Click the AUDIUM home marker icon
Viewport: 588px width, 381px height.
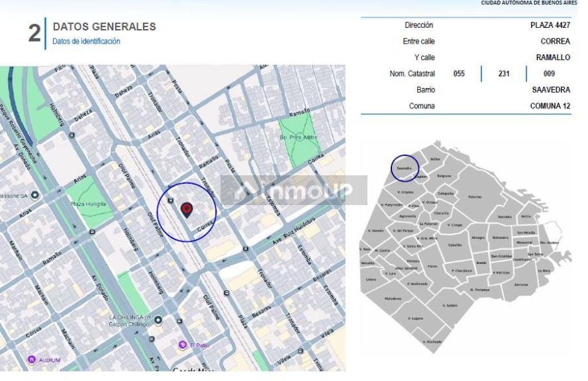(31, 360)
